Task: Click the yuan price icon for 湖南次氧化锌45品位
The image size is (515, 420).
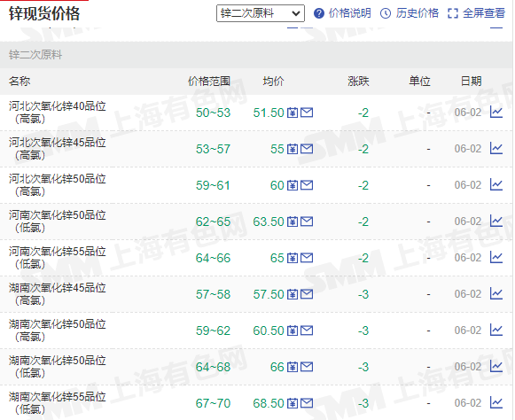Action: [293, 294]
